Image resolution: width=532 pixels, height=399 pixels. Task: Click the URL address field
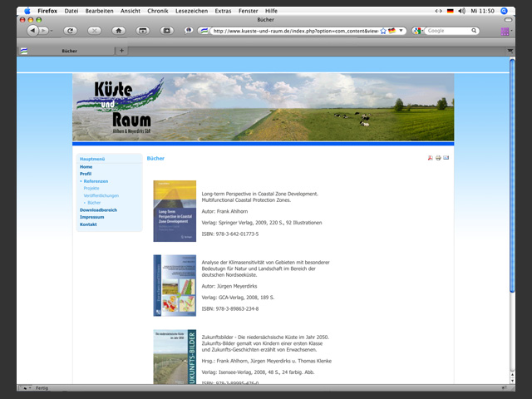(296, 31)
